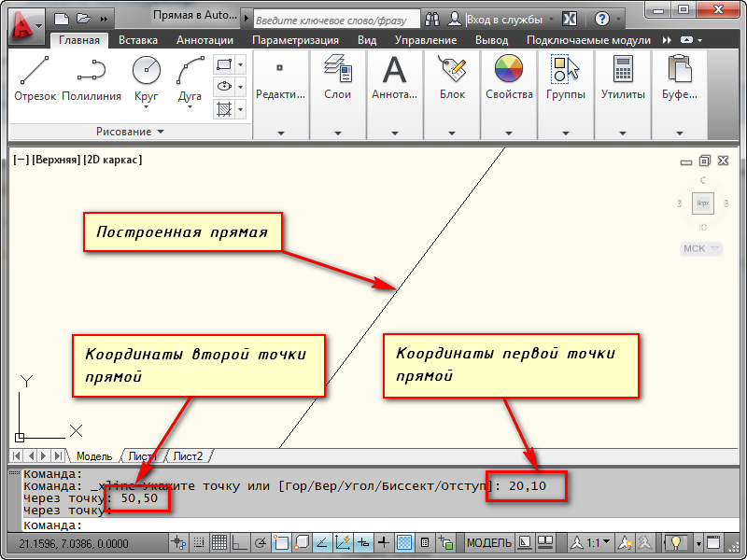Toggle clean screen icon in status bar
The height and width of the screenshot is (560, 747).
(713, 542)
